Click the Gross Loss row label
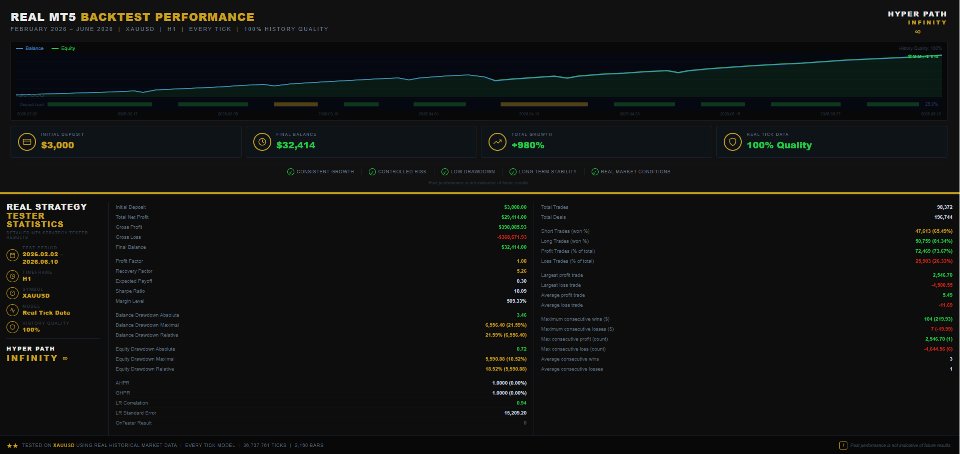The height and width of the screenshot is (454, 960). tap(127, 237)
